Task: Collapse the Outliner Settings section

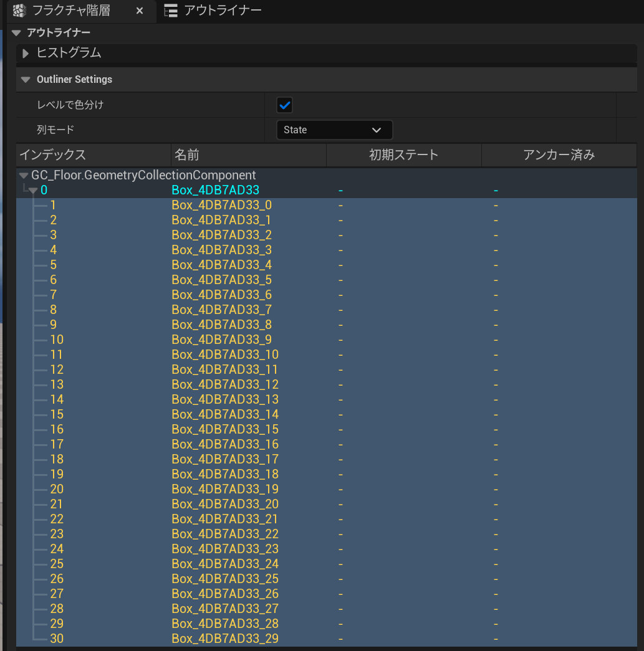Action: (26, 80)
